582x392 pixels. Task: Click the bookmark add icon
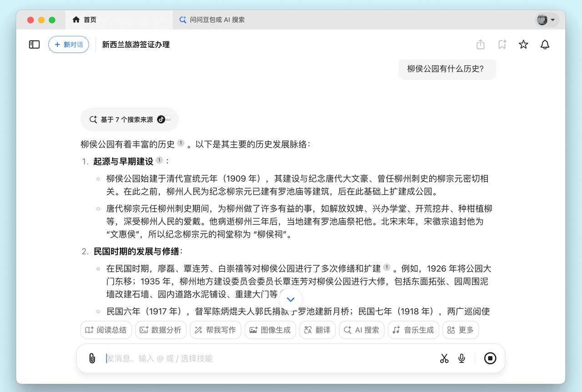(502, 45)
